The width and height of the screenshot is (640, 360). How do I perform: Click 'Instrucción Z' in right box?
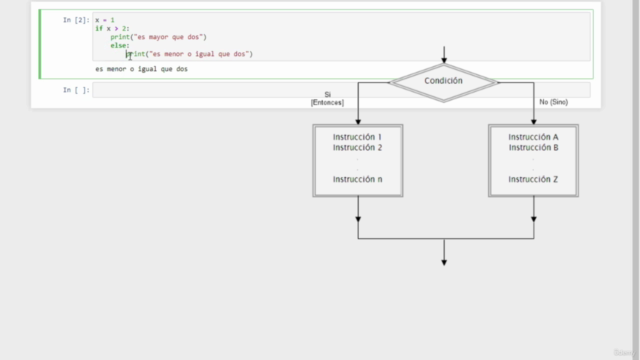(533, 179)
